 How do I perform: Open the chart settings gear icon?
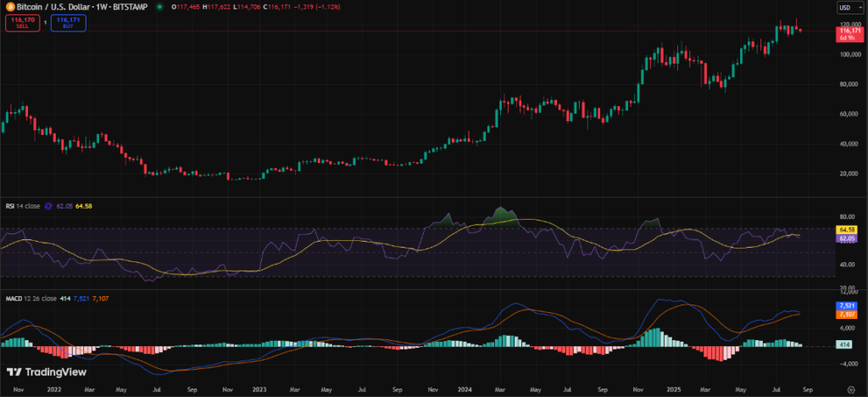coord(852,390)
